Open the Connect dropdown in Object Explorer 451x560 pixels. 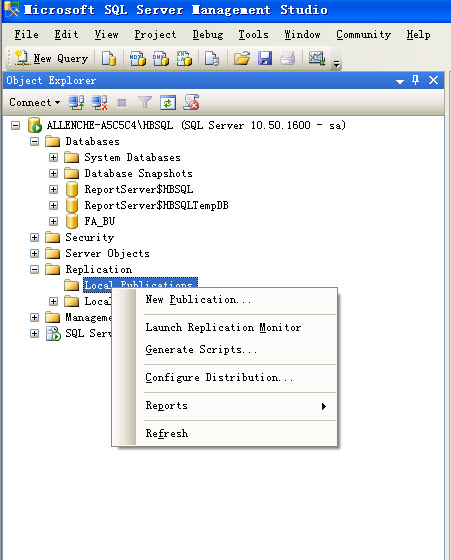[x=35, y=102]
